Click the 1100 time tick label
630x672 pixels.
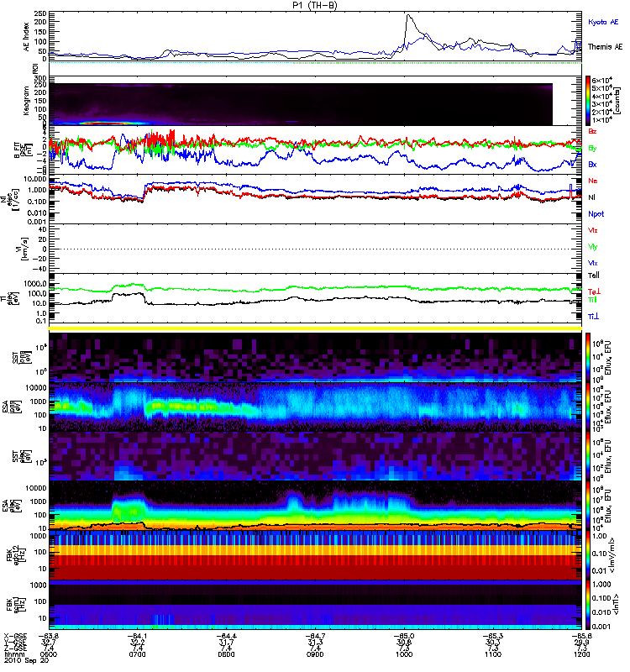493,654
